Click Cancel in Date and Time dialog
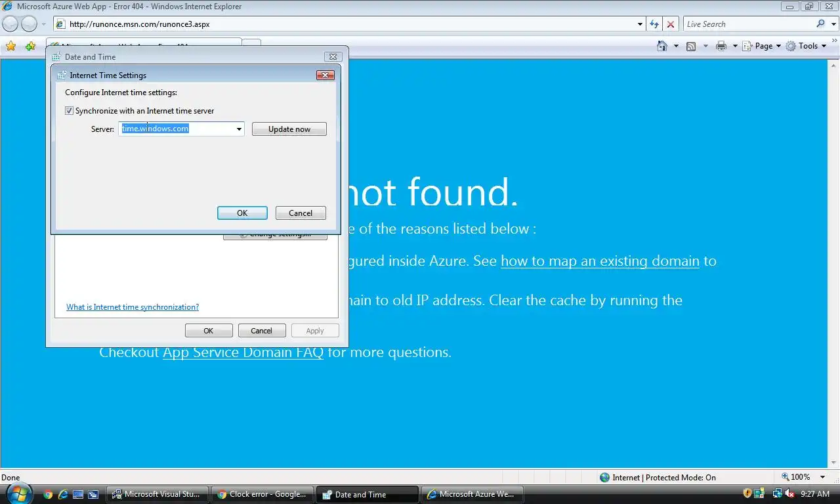The height and width of the screenshot is (504, 840). click(261, 331)
